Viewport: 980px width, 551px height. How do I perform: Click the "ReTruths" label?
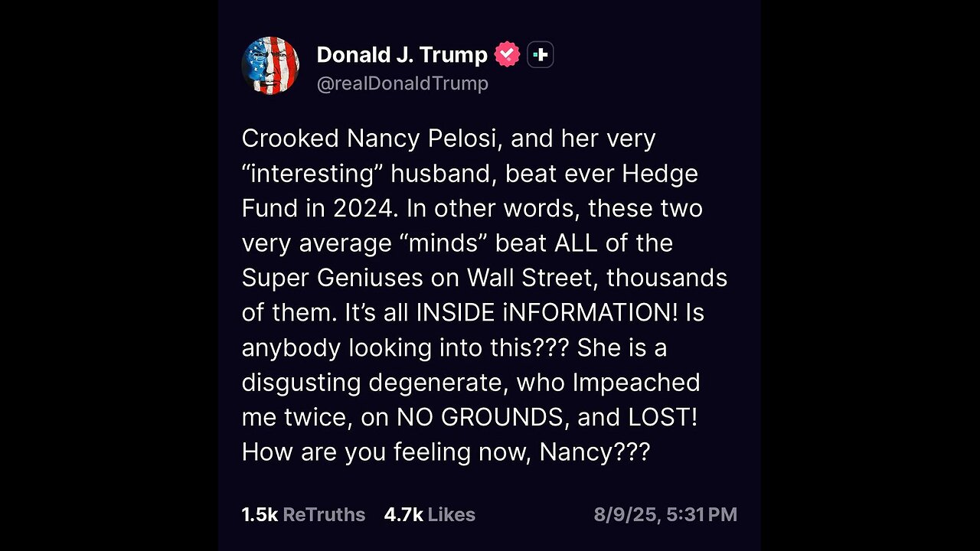(324, 515)
